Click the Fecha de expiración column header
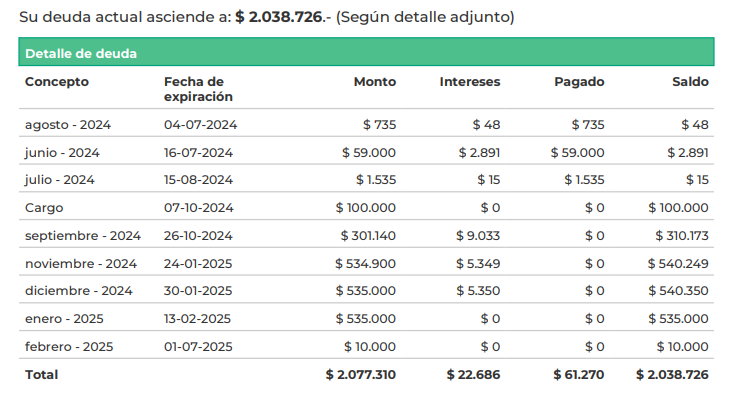The width and height of the screenshot is (730, 398). 198,89
